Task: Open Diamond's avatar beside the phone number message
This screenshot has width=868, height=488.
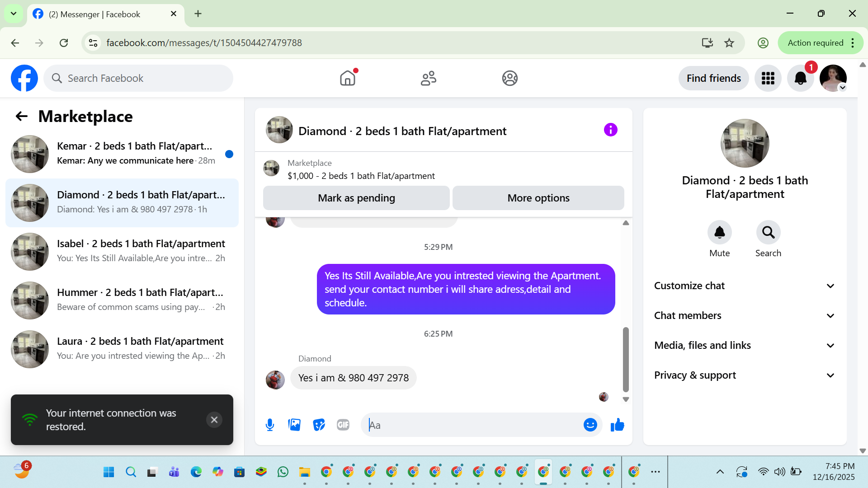Action: tap(275, 380)
